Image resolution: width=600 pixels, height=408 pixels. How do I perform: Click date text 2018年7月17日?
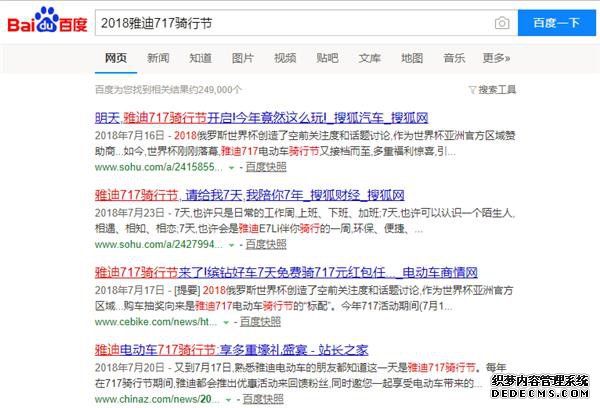coord(130,290)
